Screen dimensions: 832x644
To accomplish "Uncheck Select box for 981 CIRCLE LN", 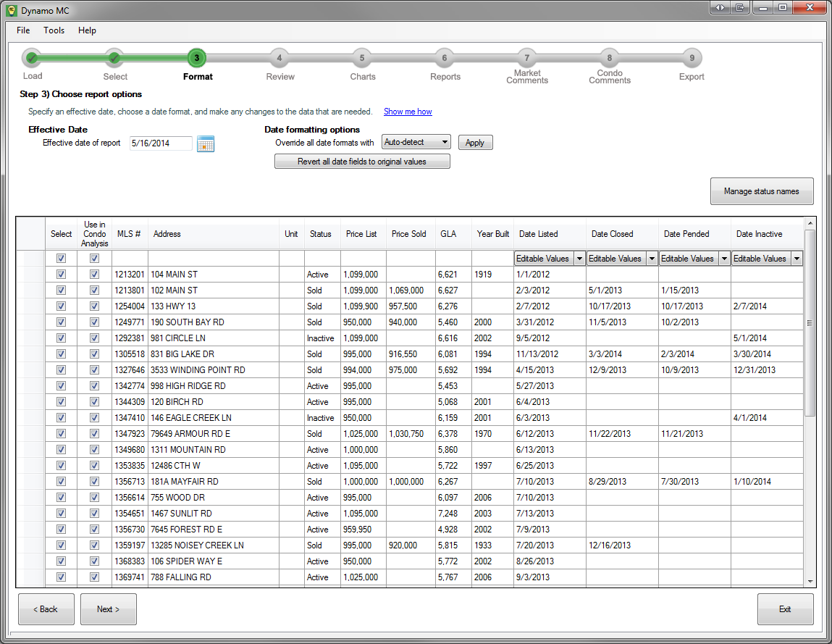I will [61, 338].
